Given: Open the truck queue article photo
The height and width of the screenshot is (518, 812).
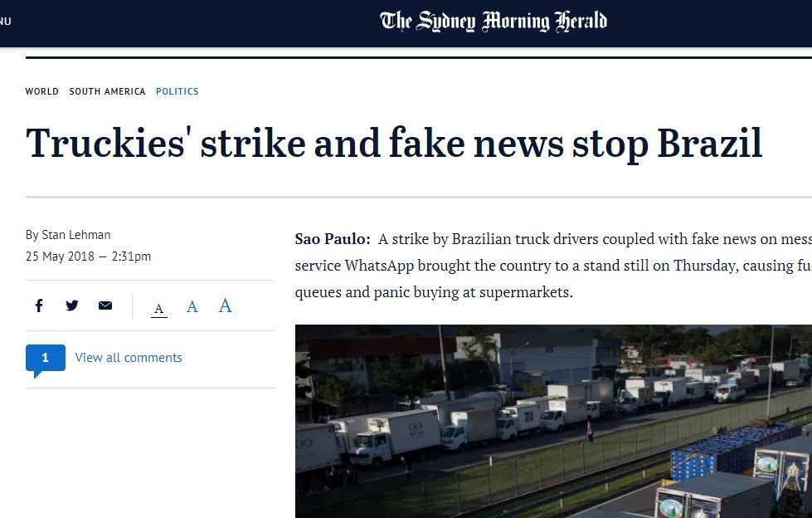Looking at the screenshot, I should pyautogui.click(x=553, y=421).
